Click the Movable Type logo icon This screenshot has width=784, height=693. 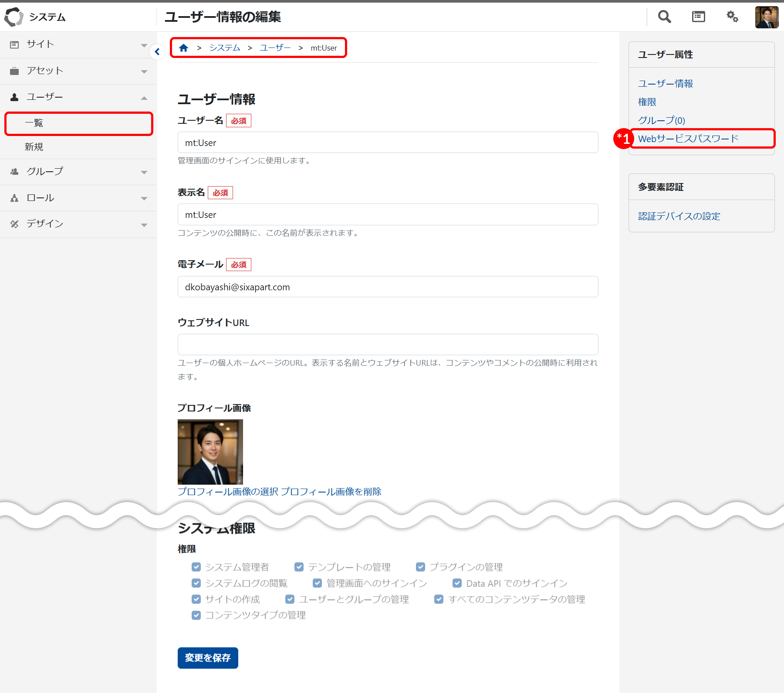[x=14, y=17]
